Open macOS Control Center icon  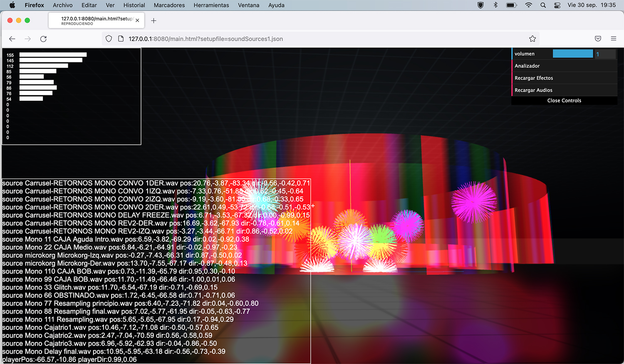[557, 5]
